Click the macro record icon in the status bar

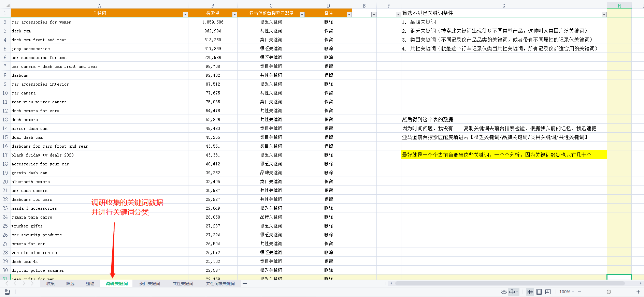[8, 292]
